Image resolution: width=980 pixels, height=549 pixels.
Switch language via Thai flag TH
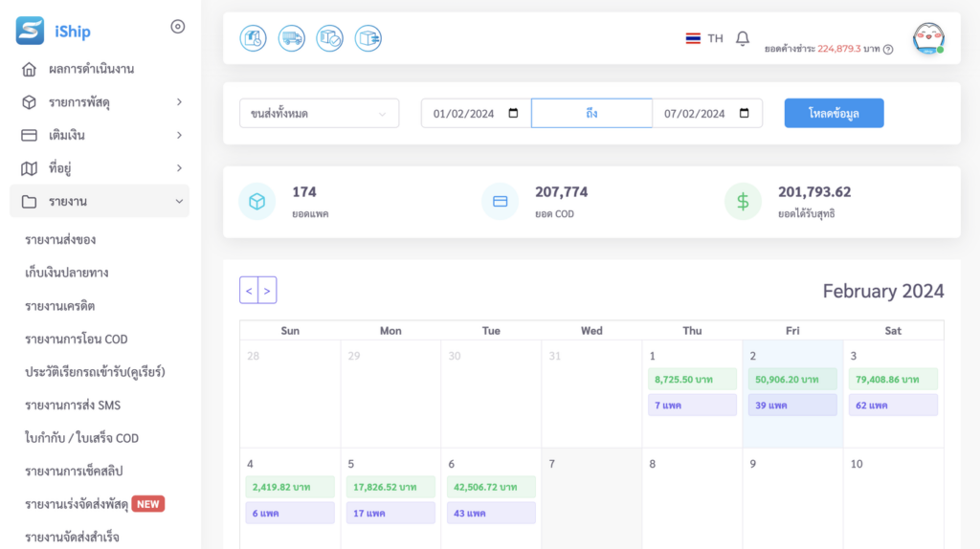coord(704,38)
